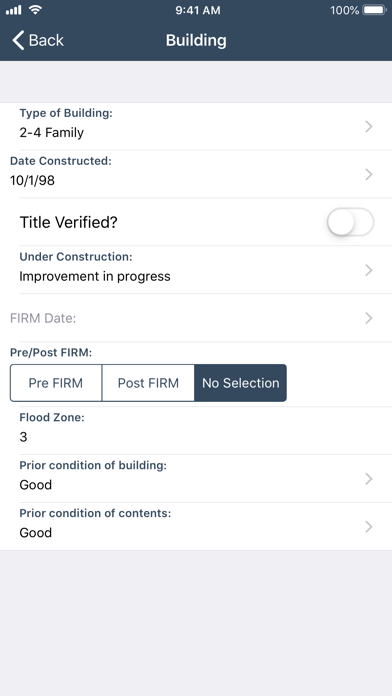This screenshot has width=392, height=696.
Task: Choose the No Selection segment
Action: pos(241,383)
